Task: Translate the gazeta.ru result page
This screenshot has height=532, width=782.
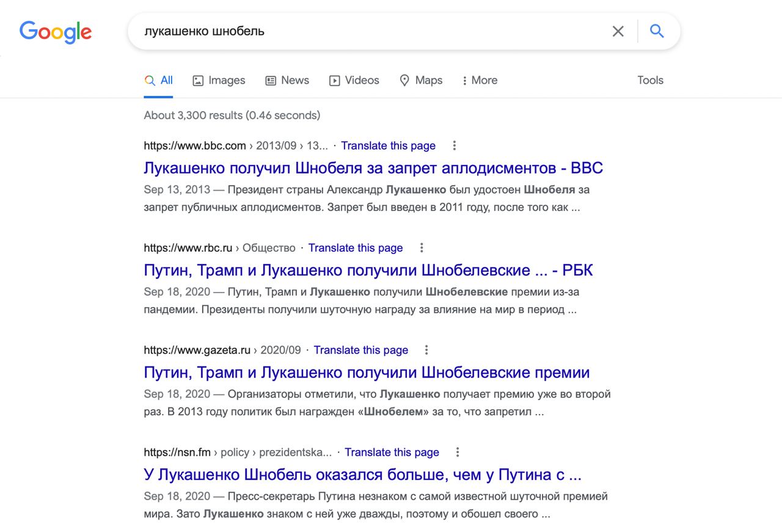Action: 361,350
